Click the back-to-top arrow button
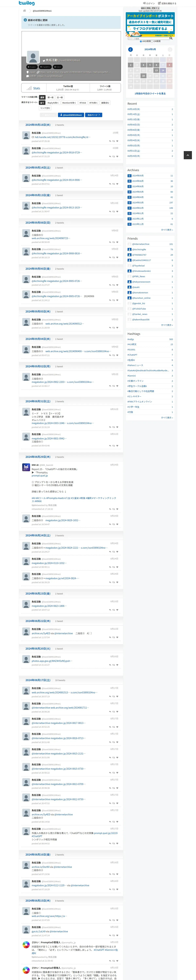 pyautogui.click(x=188, y=155)
